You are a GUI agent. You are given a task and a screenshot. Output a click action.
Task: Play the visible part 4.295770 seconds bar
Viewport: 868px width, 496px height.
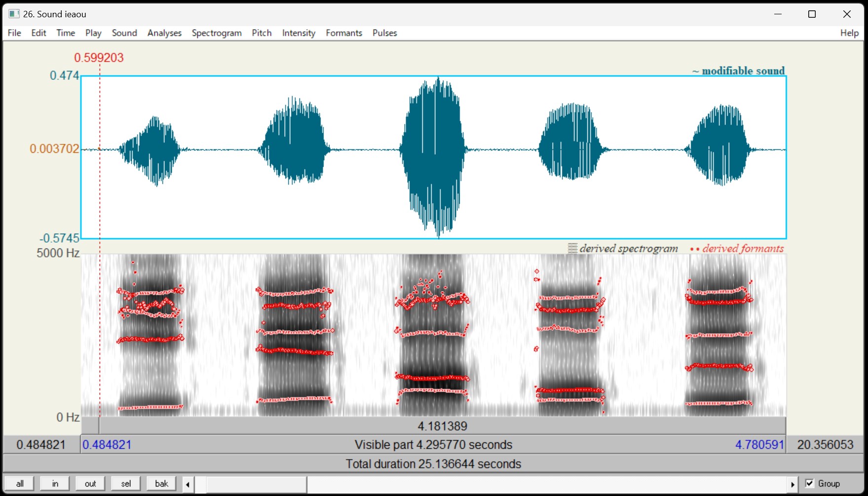point(433,445)
